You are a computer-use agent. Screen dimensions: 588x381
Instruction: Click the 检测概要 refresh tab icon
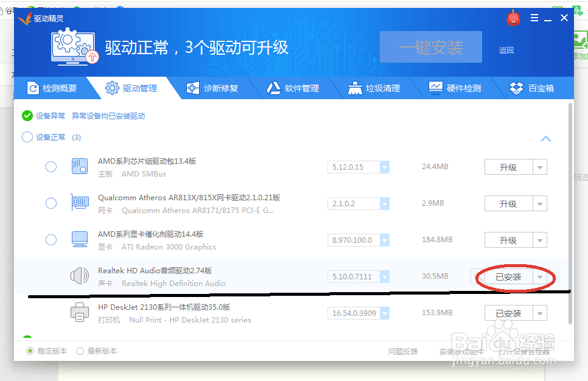click(33, 88)
